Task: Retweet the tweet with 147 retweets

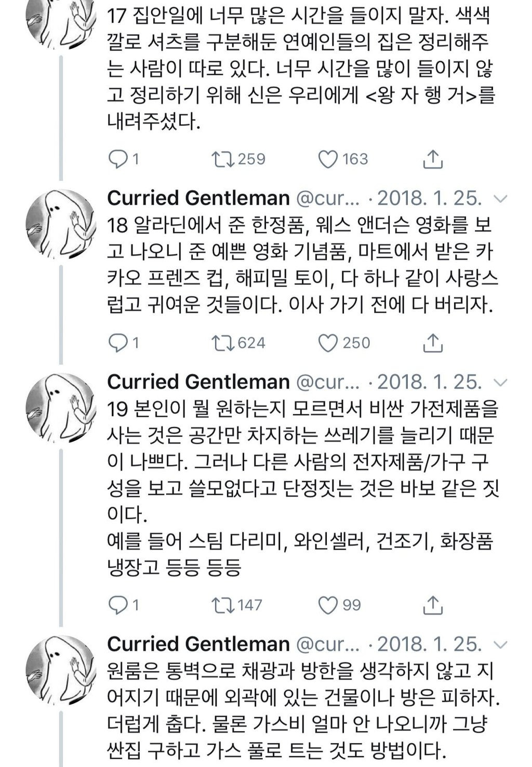Action: coord(223,605)
